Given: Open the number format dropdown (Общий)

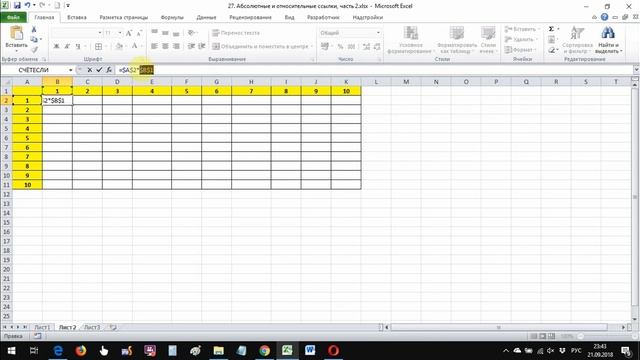Looking at the screenshot, I should coord(378,33).
